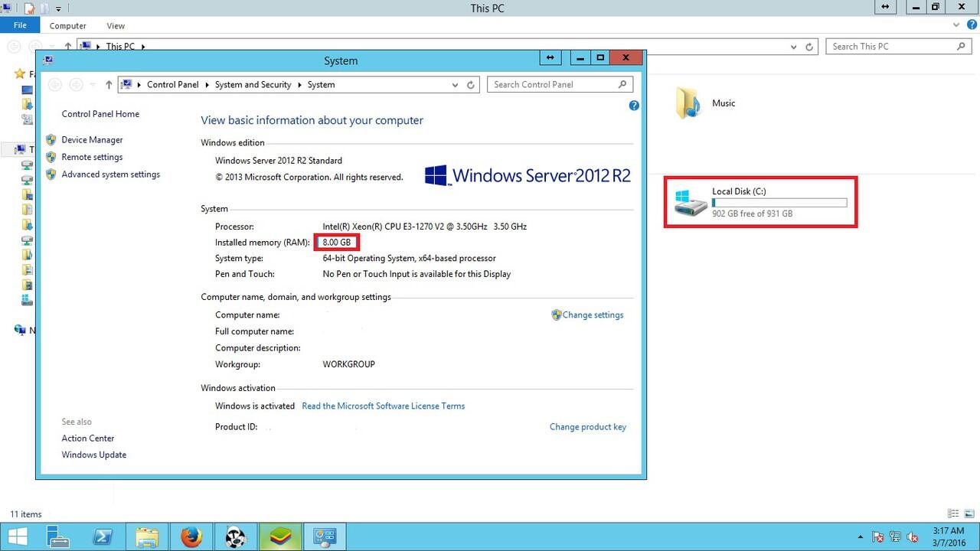Expand arrow after System and Security breadcrumb
980x551 pixels.
click(x=299, y=85)
